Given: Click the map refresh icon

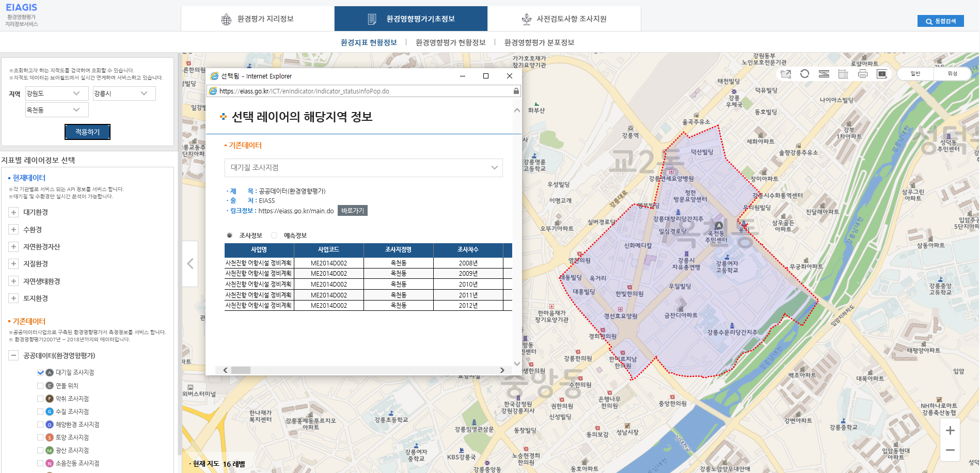Looking at the screenshot, I should click(804, 74).
